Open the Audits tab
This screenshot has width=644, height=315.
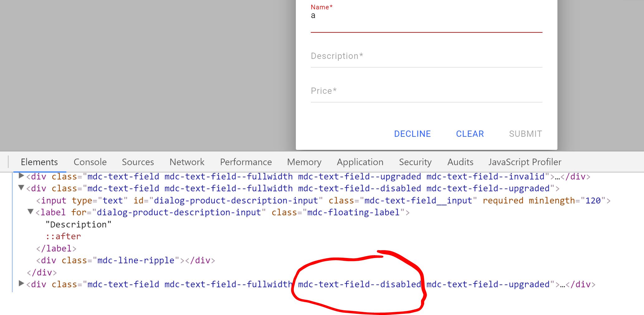(x=460, y=162)
